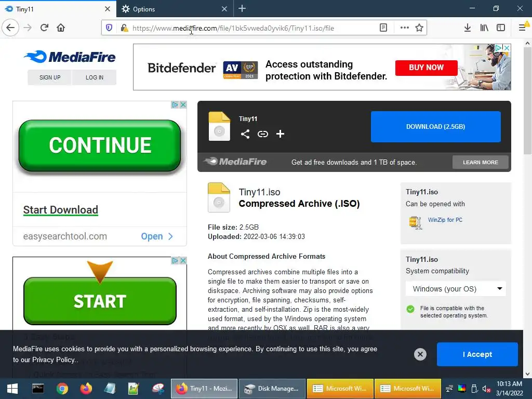Click the plus icon under Tiny11
The width and height of the screenshot is (532, 399).
tap(280, 134)
